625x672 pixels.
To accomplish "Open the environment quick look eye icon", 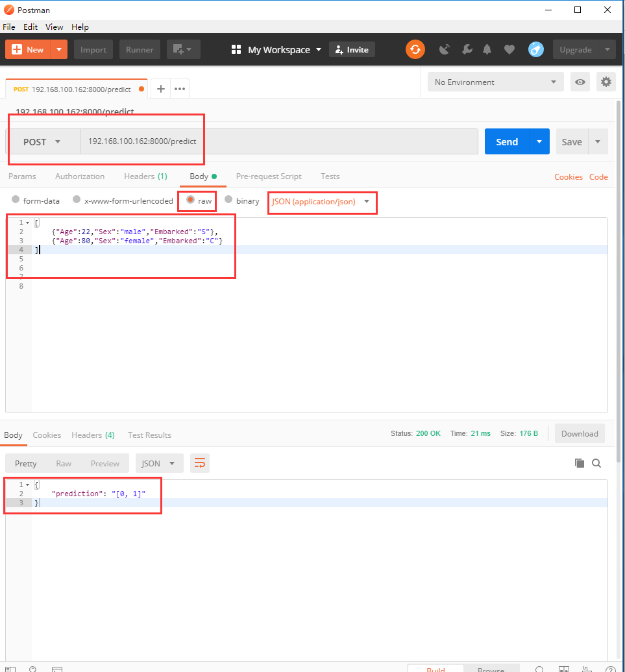I will 580,82.
